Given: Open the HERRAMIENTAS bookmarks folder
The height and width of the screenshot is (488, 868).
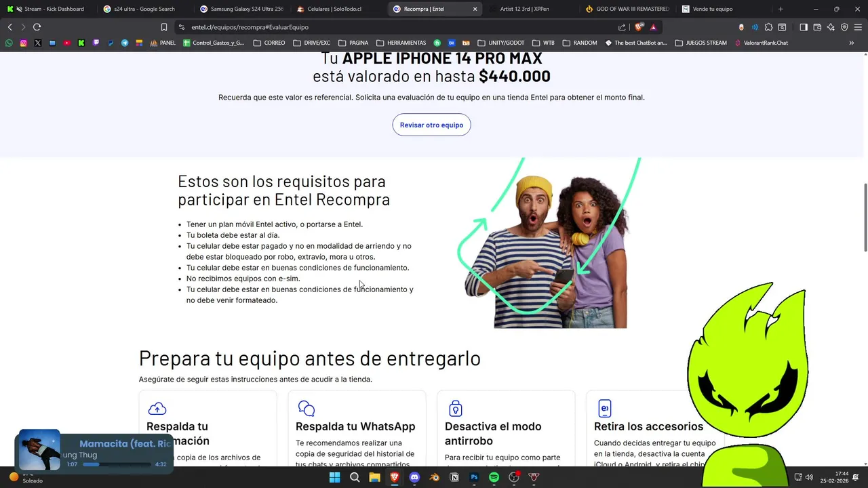Looking at the screenshot, I should click(x=401, y=43).
